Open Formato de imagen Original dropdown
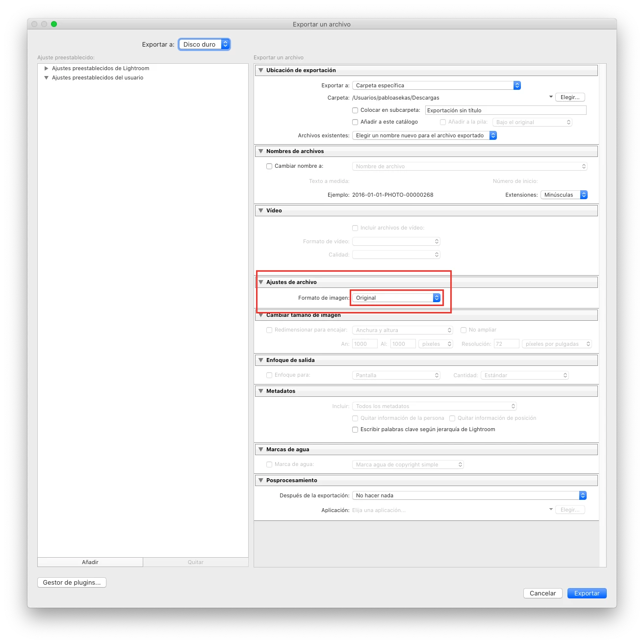The width and height of the screenshot is (644, 644). 396,298
